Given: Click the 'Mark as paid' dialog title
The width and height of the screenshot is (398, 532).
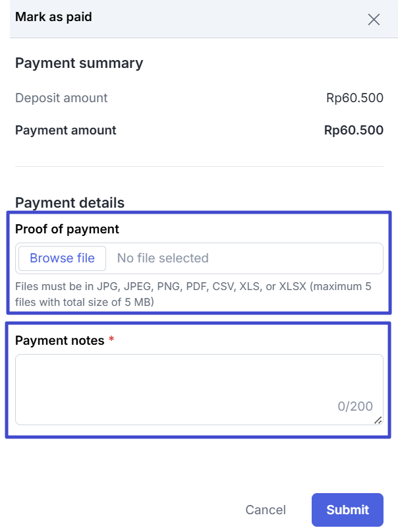Looking at the screenshot, I should (53, 17).
